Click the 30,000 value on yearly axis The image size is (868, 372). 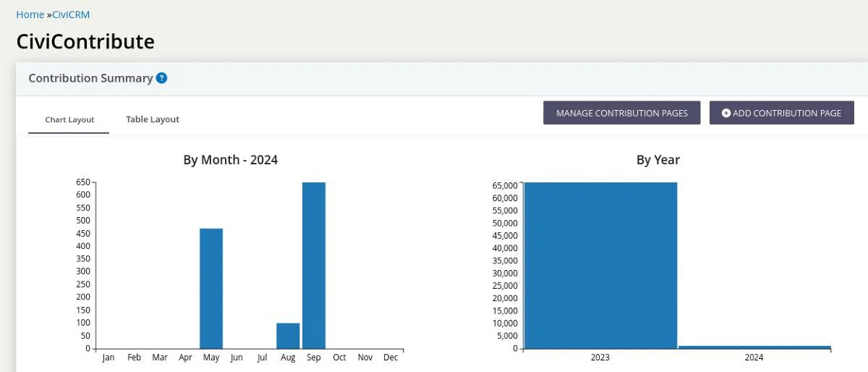(505, 274)
